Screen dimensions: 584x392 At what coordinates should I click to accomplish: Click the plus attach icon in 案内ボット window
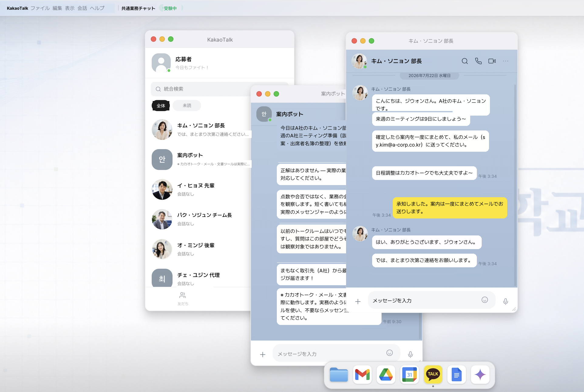(263, 354)
